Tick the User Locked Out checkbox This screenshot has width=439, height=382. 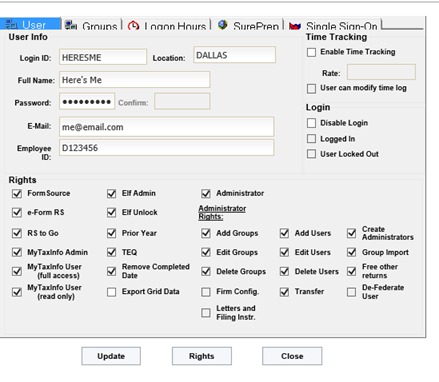point(311,154)
